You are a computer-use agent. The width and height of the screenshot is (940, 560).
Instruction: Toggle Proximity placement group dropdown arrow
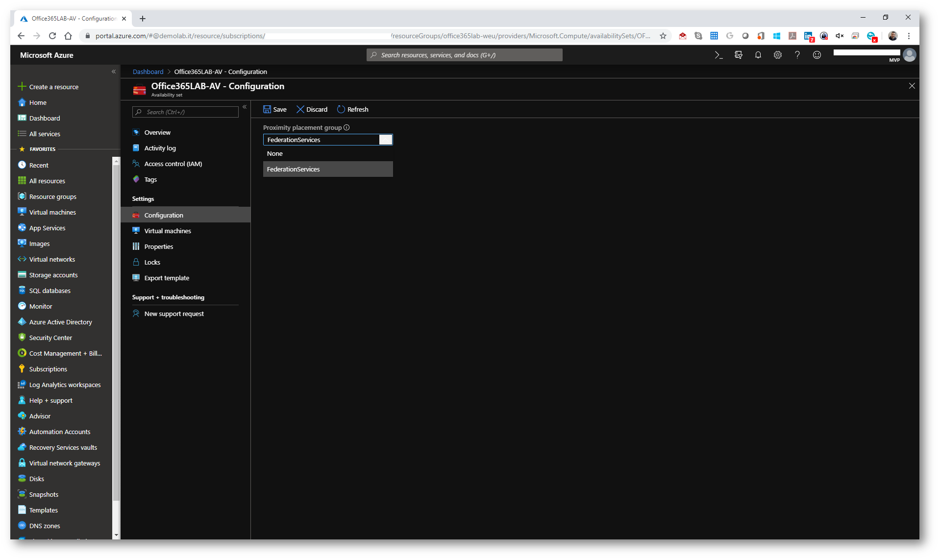point(386,140)
